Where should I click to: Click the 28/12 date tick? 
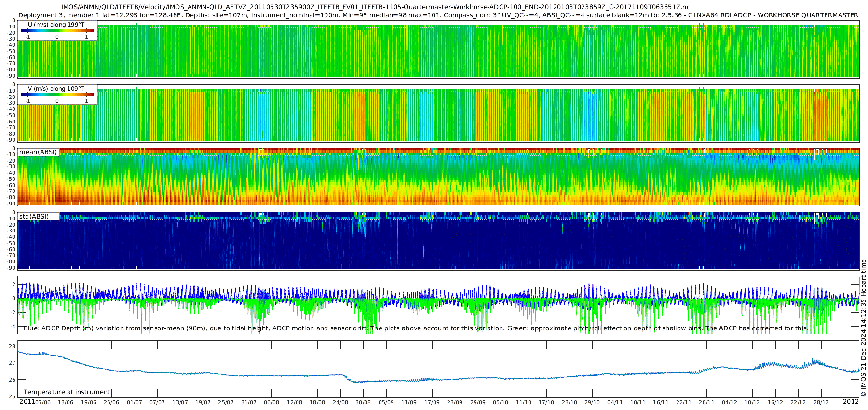(x=821, y=402)
